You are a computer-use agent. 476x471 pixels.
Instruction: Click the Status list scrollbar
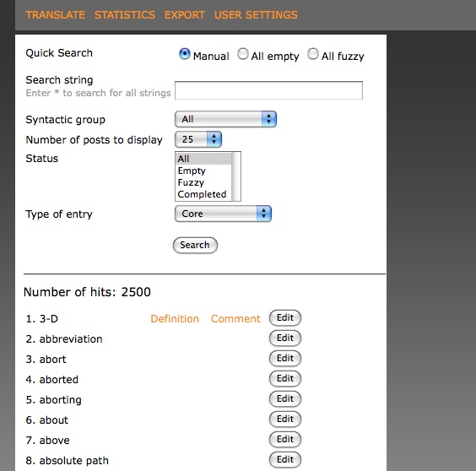pos(235,176)
